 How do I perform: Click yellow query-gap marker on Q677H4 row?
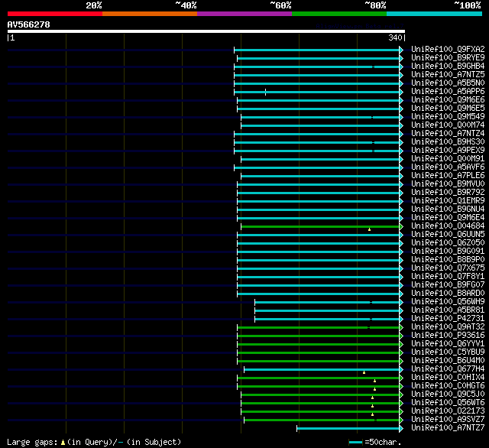pyautogui.click(x=364, y=372)
